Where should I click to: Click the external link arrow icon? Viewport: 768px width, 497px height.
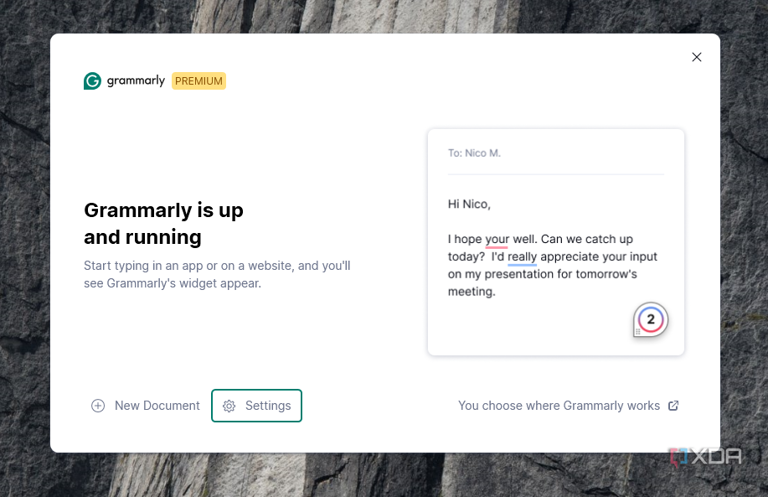pyautogui.click(x=673, y=405)
